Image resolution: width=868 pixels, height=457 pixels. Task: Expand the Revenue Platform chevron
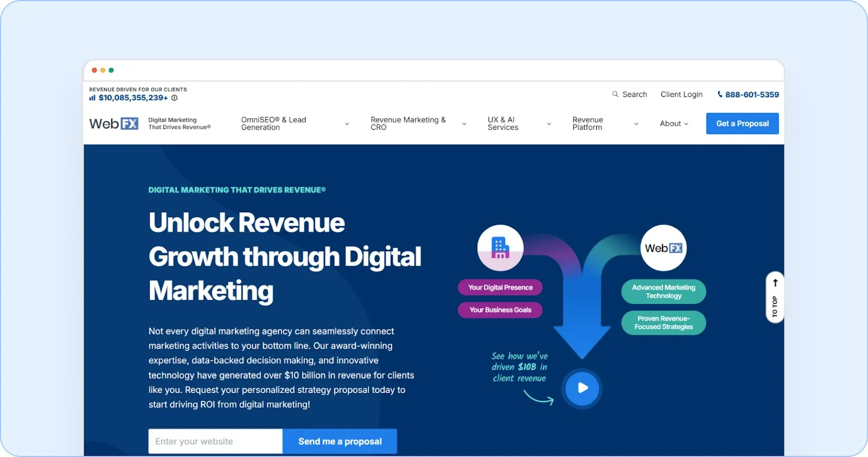tap(636, 124)
